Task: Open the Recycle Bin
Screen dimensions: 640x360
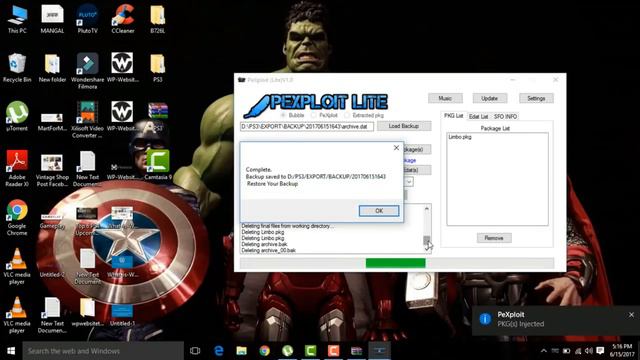Action: (17, 68)
